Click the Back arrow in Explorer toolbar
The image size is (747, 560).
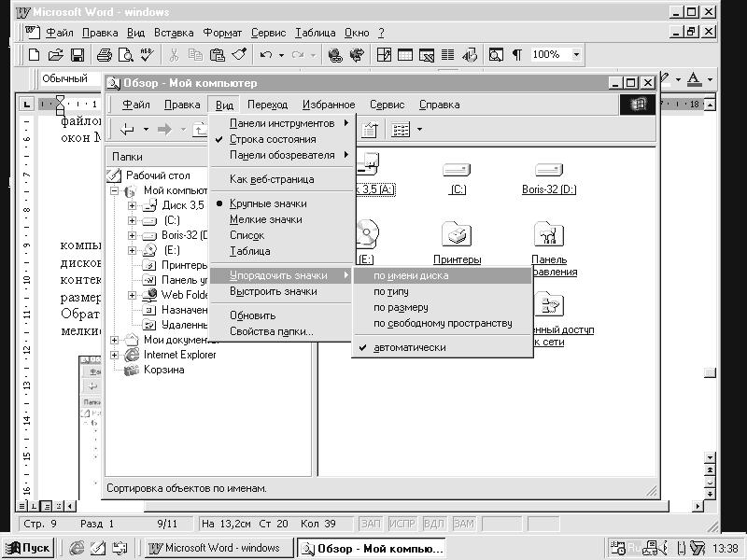tap(128, 129)
